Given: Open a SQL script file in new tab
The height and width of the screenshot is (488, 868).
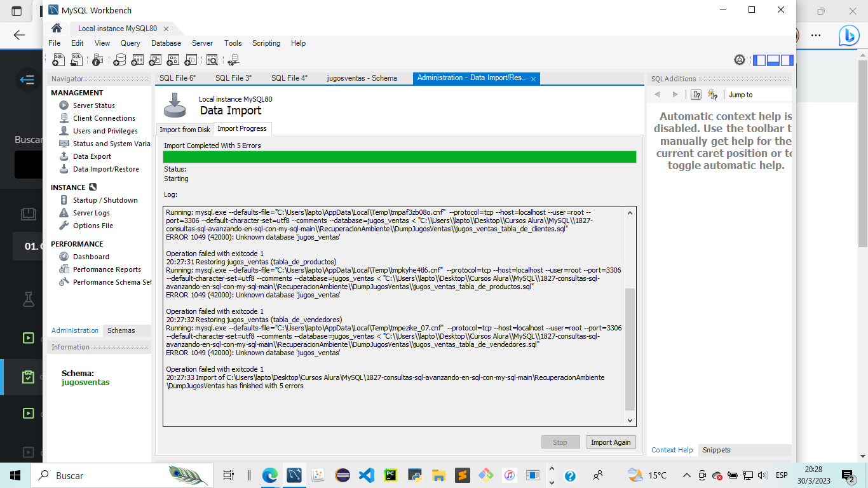Looking at the screenshot, I should click(76, 60).
